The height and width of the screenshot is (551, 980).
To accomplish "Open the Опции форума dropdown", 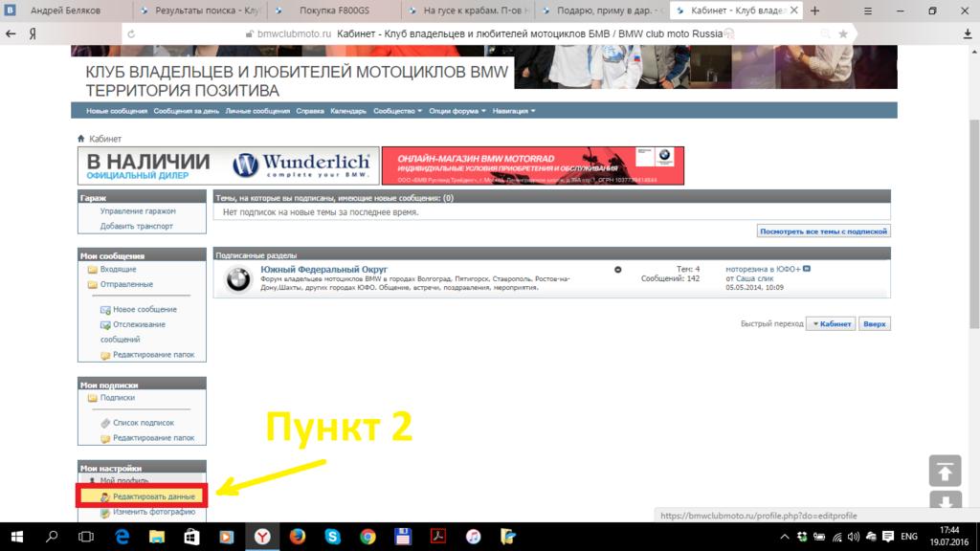I will click(x=457, y=111).
